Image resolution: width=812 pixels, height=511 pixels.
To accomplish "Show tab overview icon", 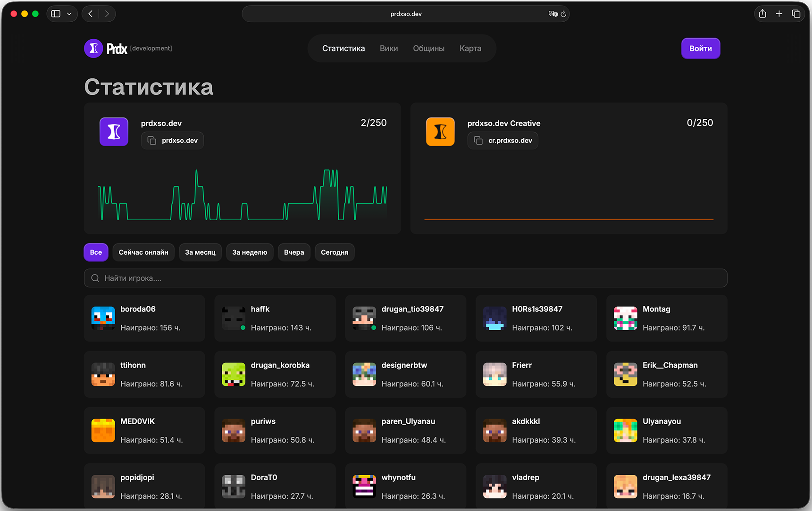I will [x=796, y=14].
